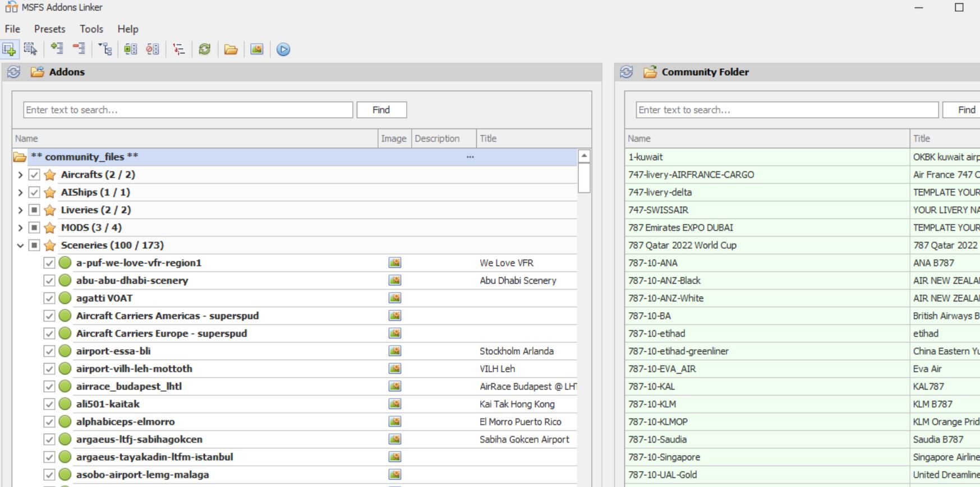Click the selection cursor toolbar icon
This screenshot has width=980, height=487.
point(30,49)
